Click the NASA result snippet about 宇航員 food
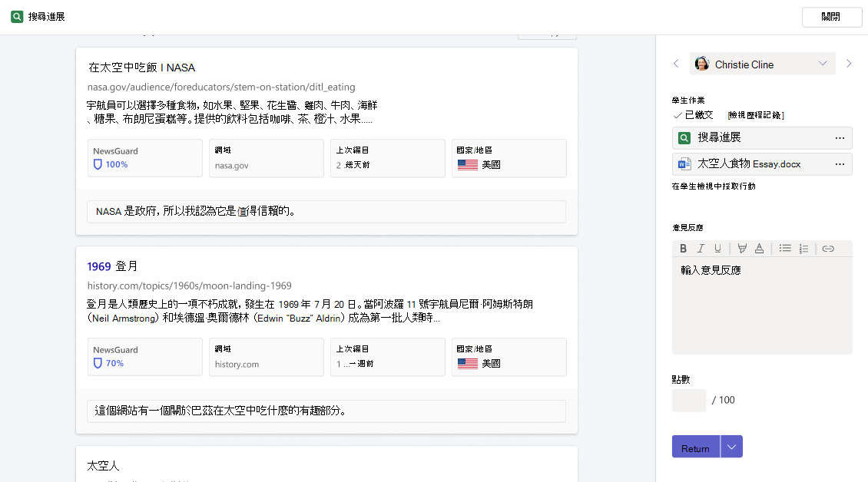This screenshot has width=868, height=482. coord(233,112)
